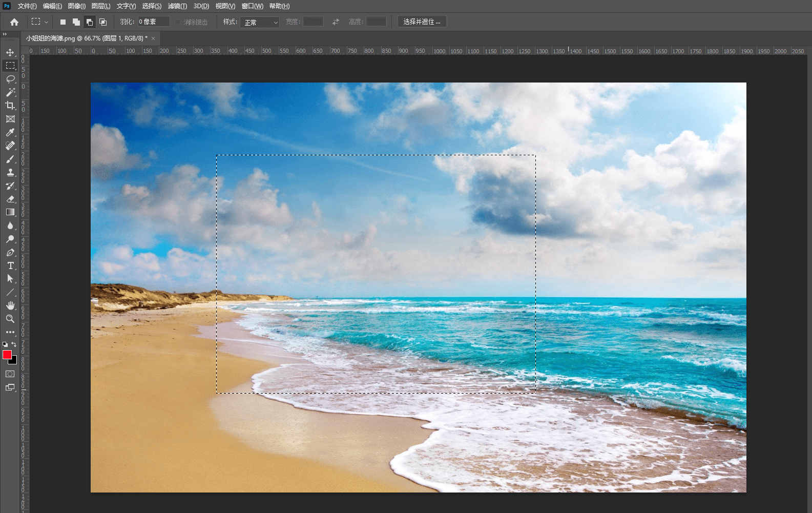
Task: Expand the collapsed toolbar double-arrow
Action: point(5,34)
